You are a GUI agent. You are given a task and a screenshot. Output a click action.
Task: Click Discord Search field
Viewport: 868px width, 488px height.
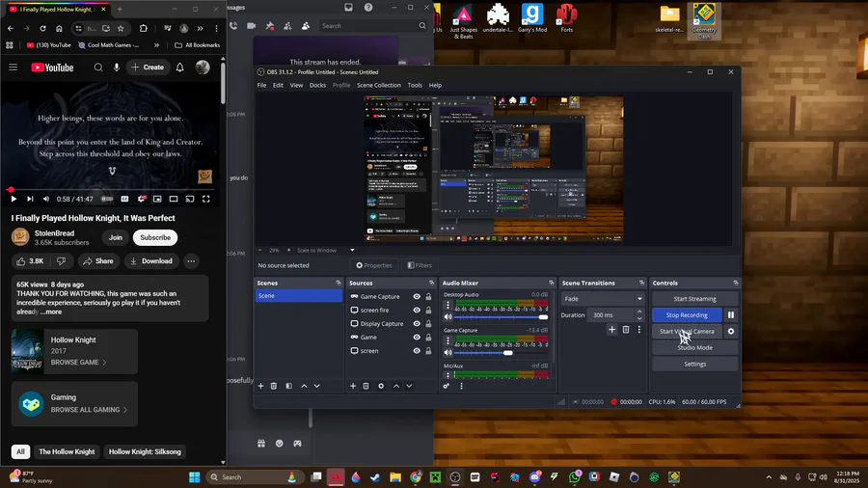[x=373, y=25]
